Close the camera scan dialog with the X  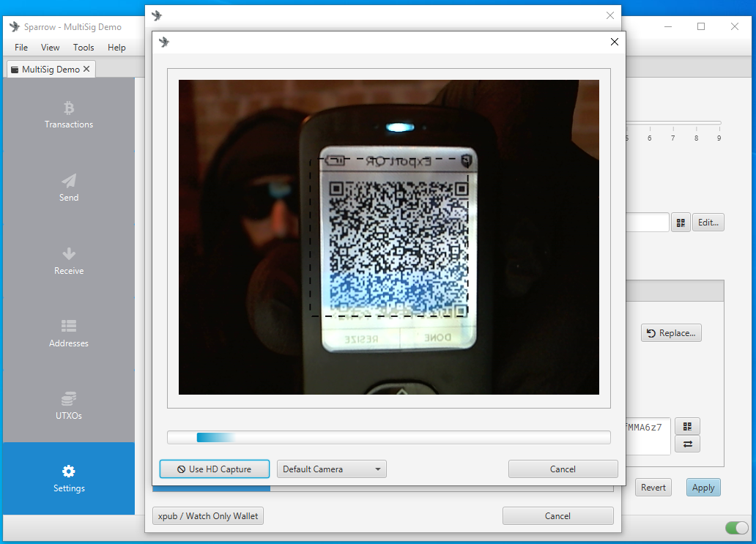pos(614,42)
